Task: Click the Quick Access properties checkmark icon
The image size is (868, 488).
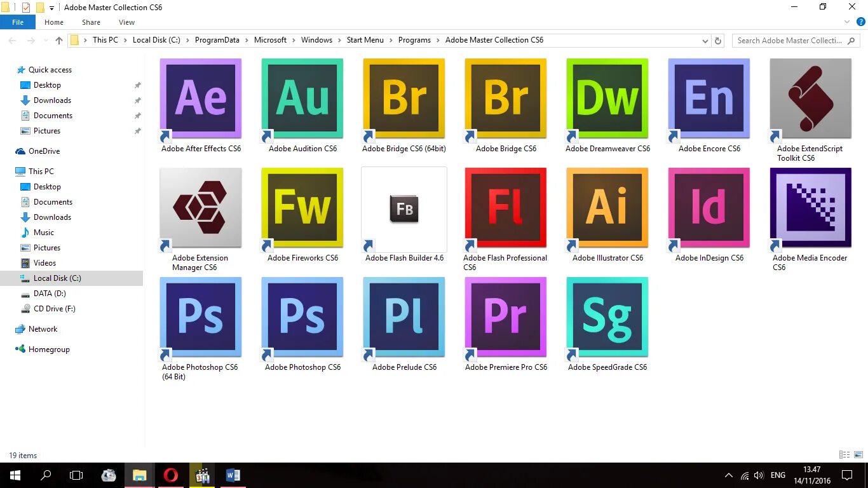Action: click(25, 8)
